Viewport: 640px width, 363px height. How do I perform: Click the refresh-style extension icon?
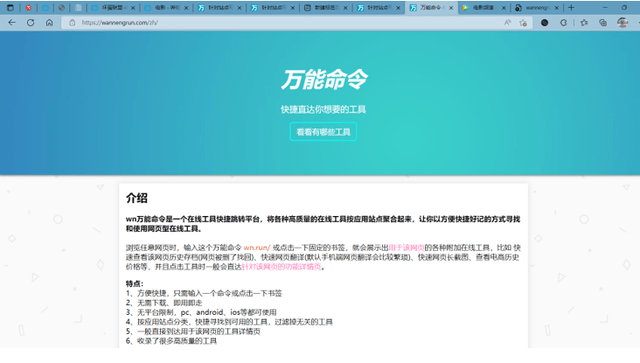(x=563, y=22)
